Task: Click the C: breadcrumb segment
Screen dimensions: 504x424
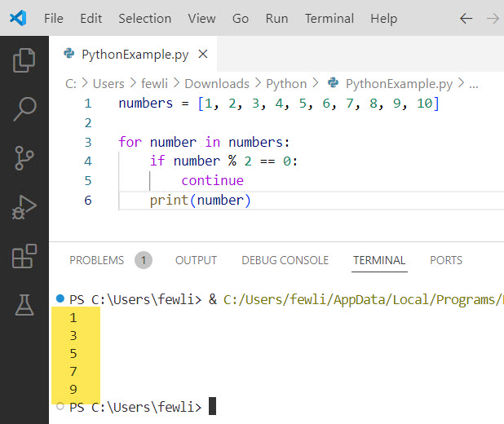Action: point(71,84)
